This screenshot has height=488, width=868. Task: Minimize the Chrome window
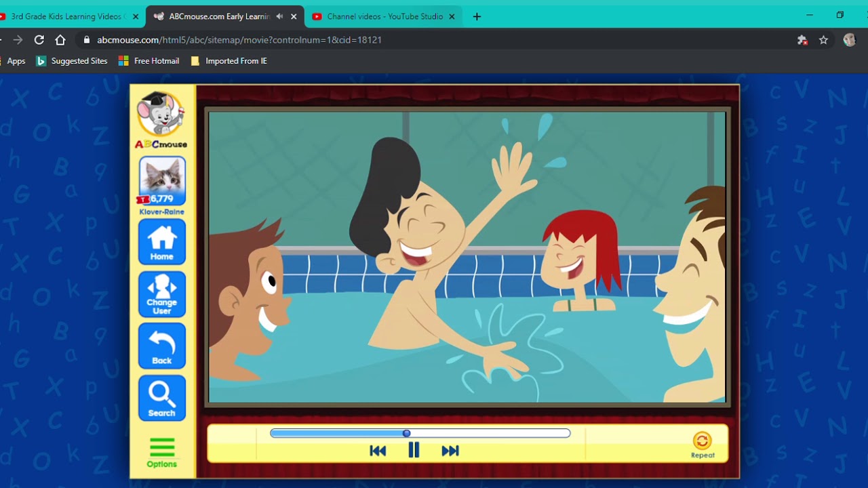point(809,15)
